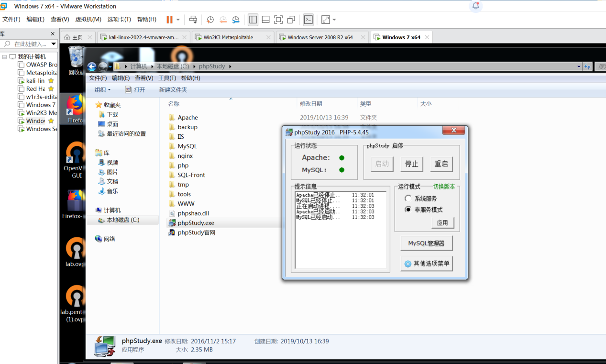Click the send Ctrl+Alt+Del toolbar icon
The image size is (606, 364).
click(193, 20)
